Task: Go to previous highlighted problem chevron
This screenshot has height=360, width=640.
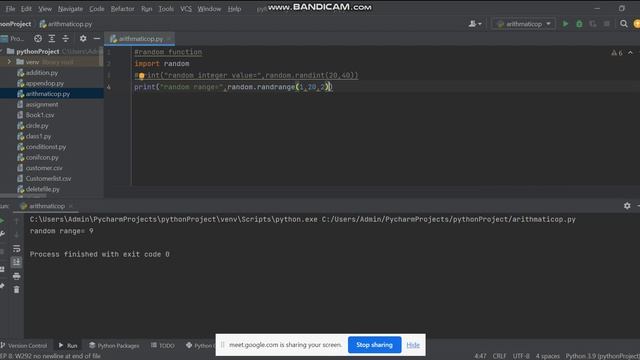Action: point(630,53)
